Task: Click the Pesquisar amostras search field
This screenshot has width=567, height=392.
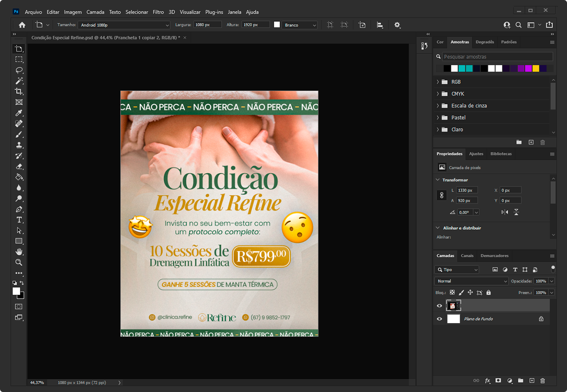Action: coord(497,57)
